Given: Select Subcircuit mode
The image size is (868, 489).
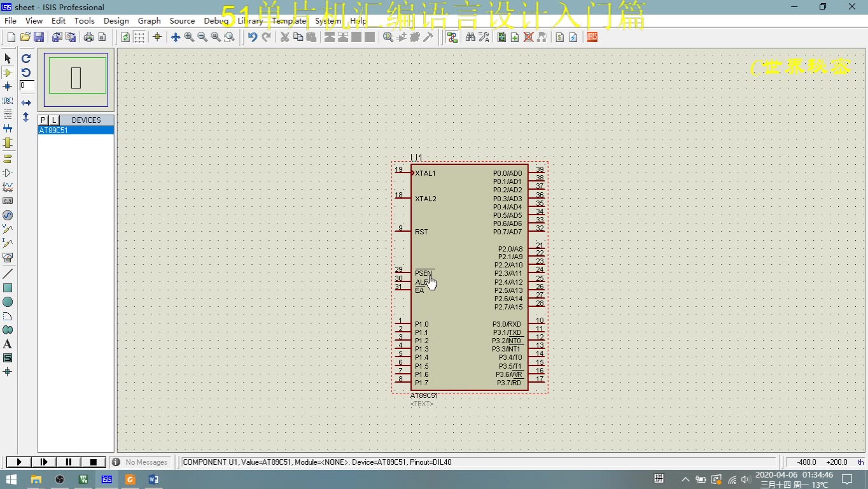Looking at the screenshot, I should [8, 143].
